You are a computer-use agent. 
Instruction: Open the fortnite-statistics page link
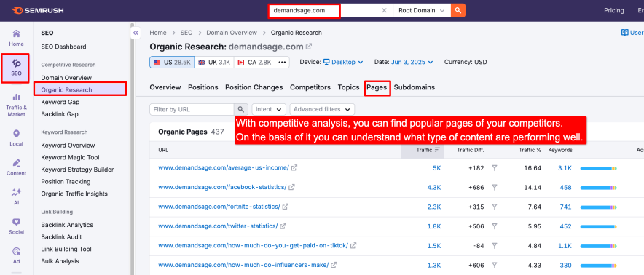(219, 207)
